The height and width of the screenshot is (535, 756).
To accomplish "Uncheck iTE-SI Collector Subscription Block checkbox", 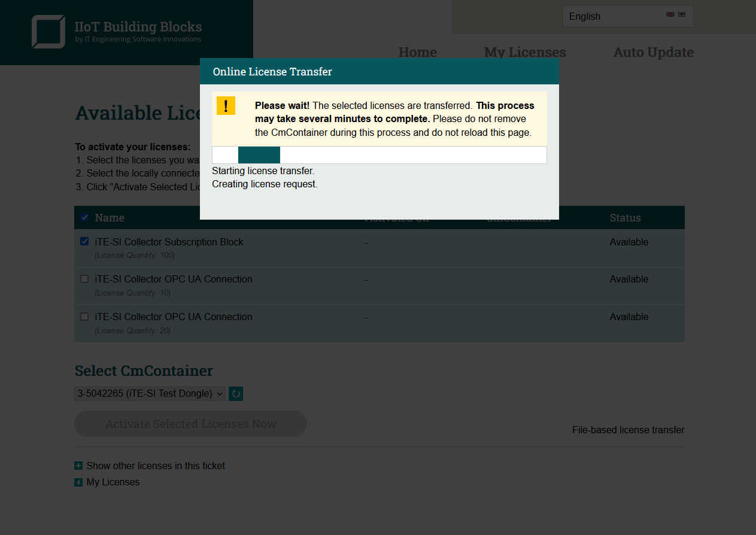I will (84, 242).
